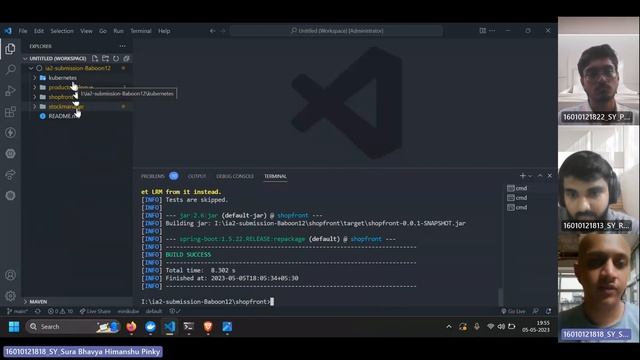The image size is (640, 360).
Task: Open the File menu
Action: point(23,31)
